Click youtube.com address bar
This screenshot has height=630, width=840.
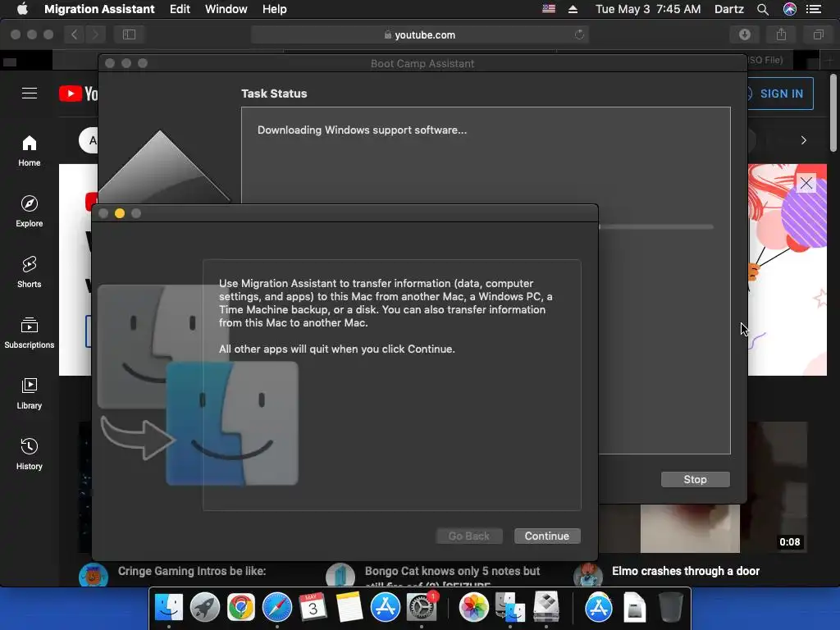pos(419,34)
